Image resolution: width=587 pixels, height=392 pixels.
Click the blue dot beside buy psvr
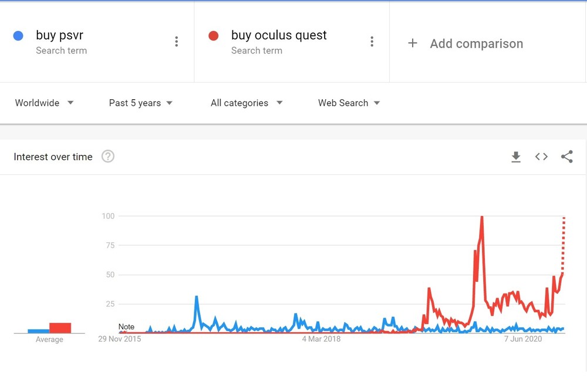[x=18, y=36]
